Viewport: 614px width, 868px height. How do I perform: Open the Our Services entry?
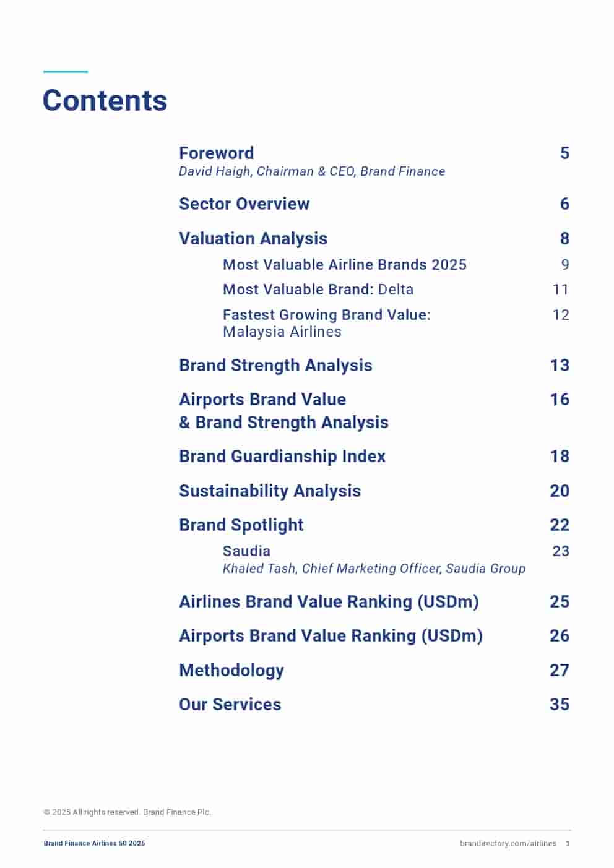point(230,704)
